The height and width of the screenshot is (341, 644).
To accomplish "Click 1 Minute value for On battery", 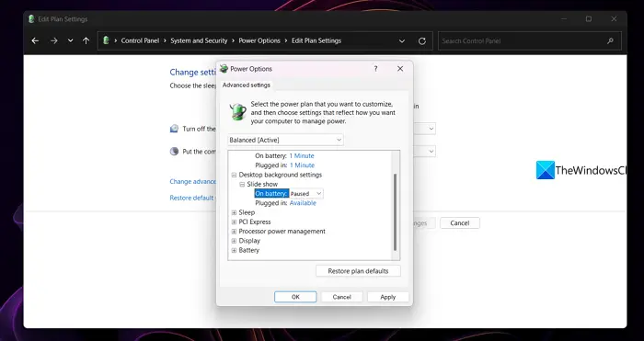I will [302, 156].
